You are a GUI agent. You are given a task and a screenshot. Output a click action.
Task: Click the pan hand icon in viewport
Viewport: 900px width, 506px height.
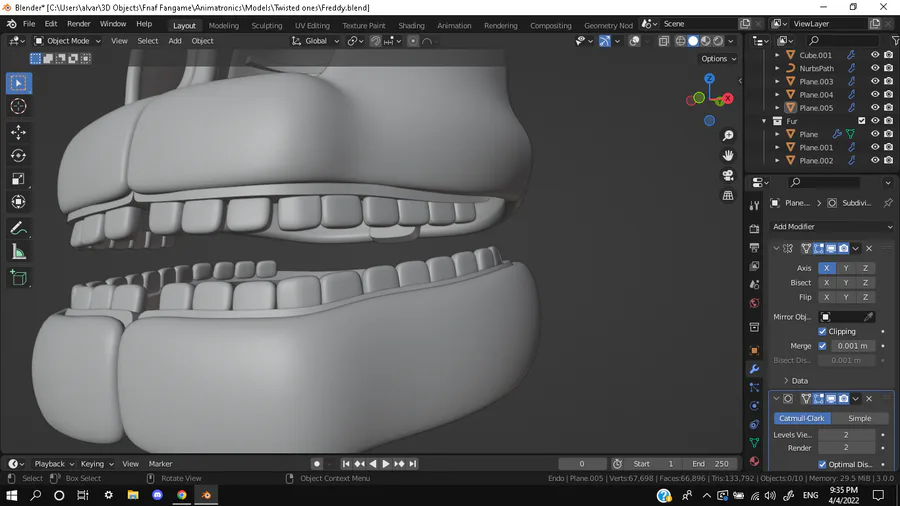[x=728, y=155]
